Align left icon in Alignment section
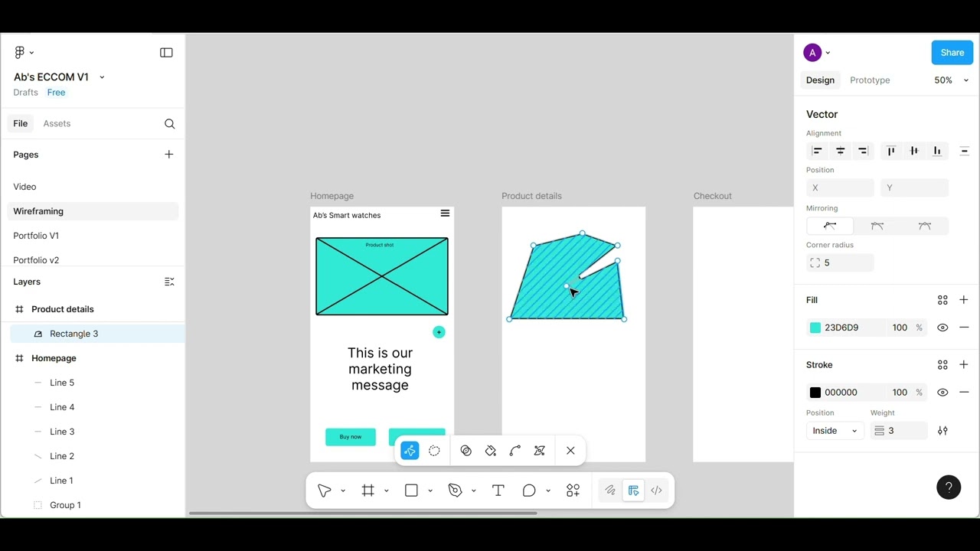This screenshot has width=980, height=551. click(817, 151)
